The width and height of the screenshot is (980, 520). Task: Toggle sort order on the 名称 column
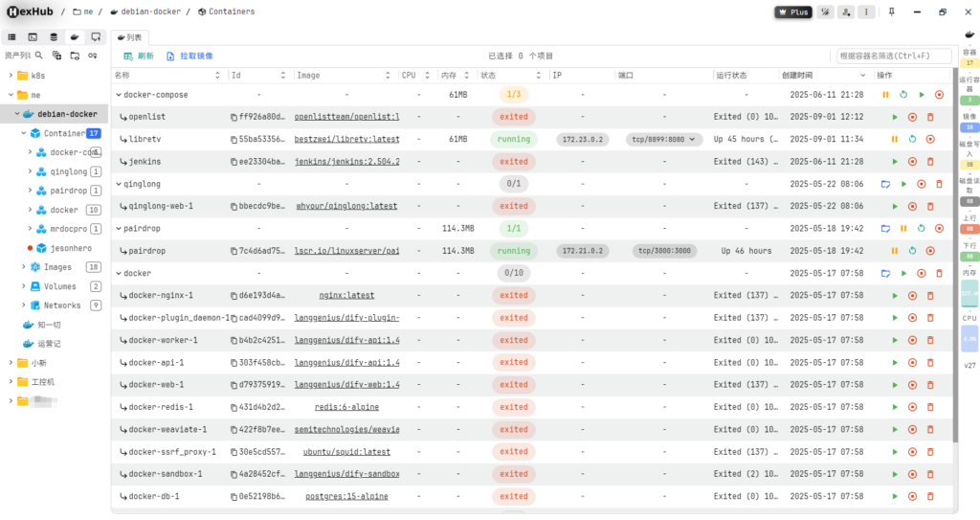tap(217, 75)
